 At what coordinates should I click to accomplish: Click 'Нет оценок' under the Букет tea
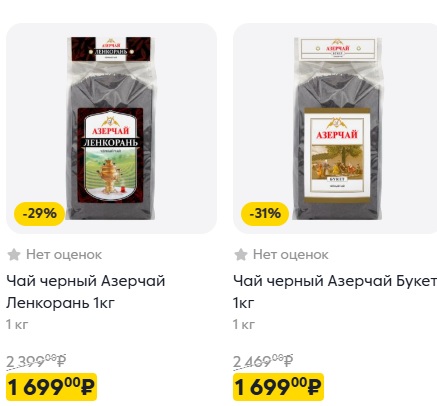click(291, 255)
